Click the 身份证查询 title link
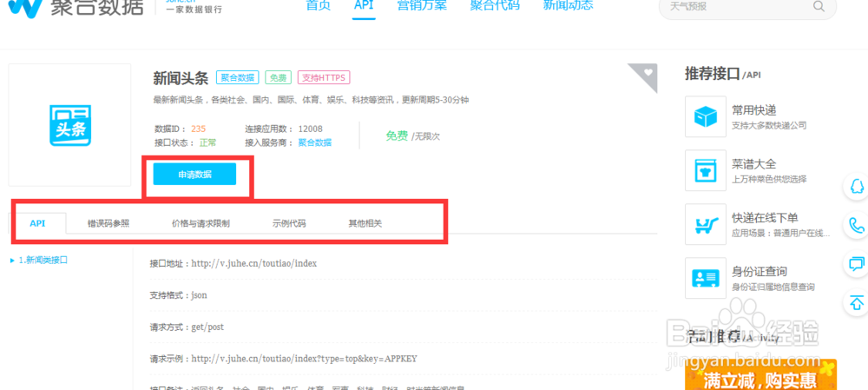 [x=759, y=272]
